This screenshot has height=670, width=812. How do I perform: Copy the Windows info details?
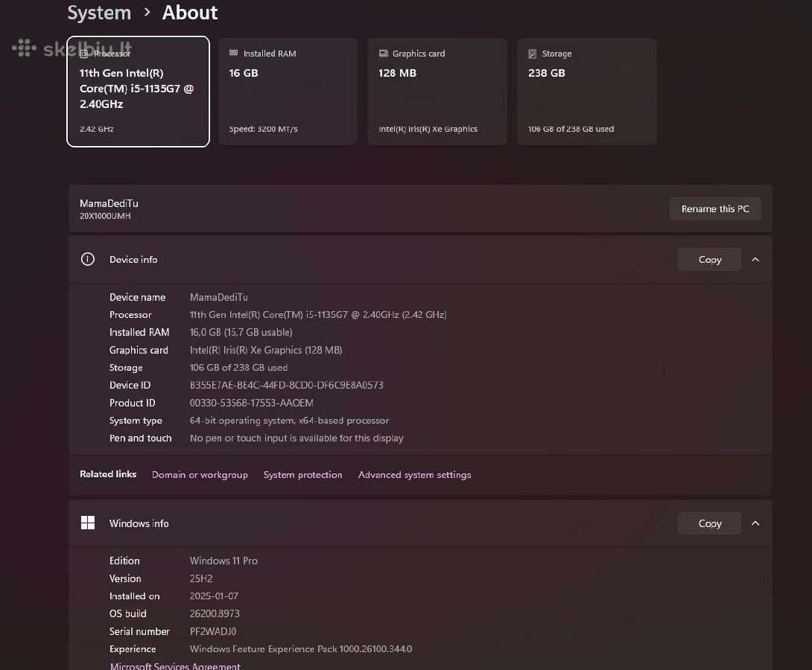(x=709, y=523)
